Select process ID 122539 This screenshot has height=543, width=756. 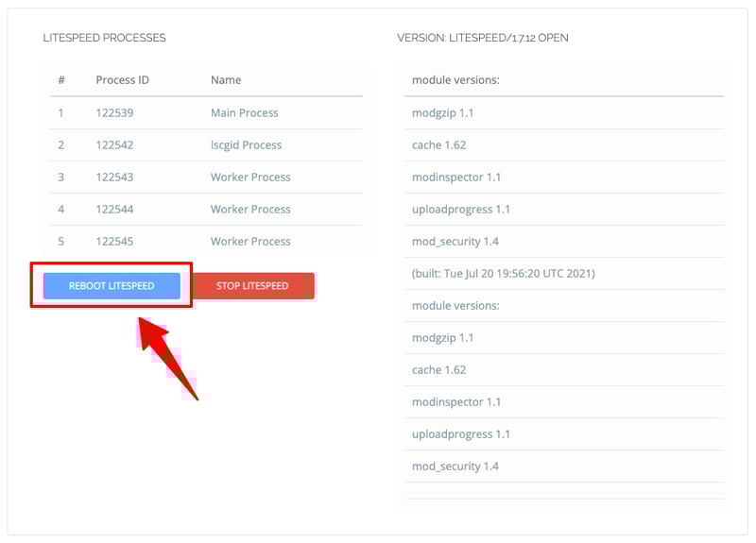pos(114,113)
